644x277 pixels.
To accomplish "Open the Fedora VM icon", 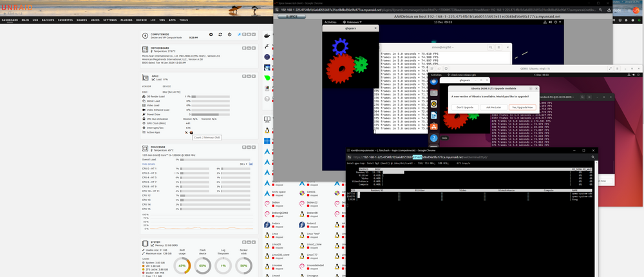I will click(x=267, y=225).
